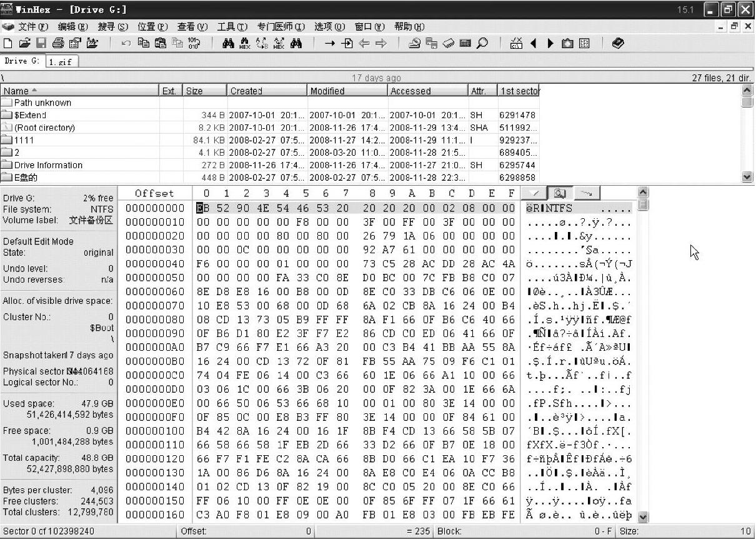Click the camera Take Snapshot icon
The image size is (756, 539).
(567, 44)
